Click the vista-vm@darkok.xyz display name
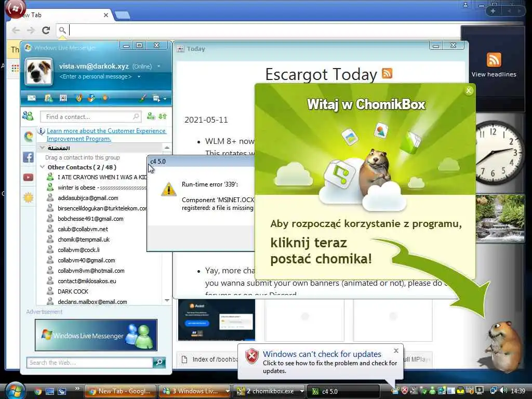The height and width of the screenshot is (399, 532). click(x=94, y=66)
